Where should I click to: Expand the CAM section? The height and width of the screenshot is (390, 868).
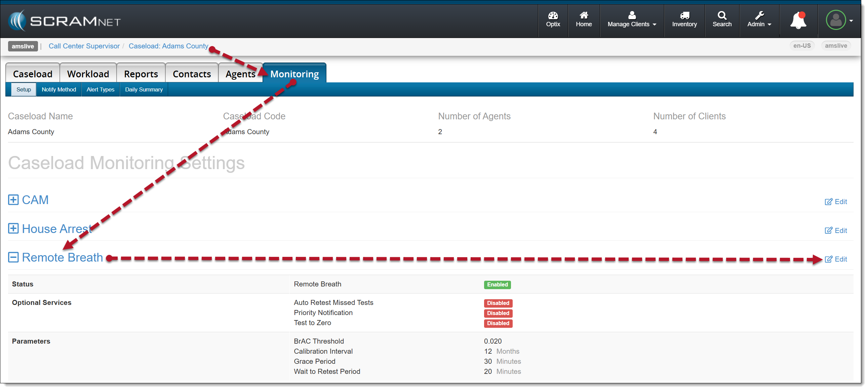tap(13, 200)
